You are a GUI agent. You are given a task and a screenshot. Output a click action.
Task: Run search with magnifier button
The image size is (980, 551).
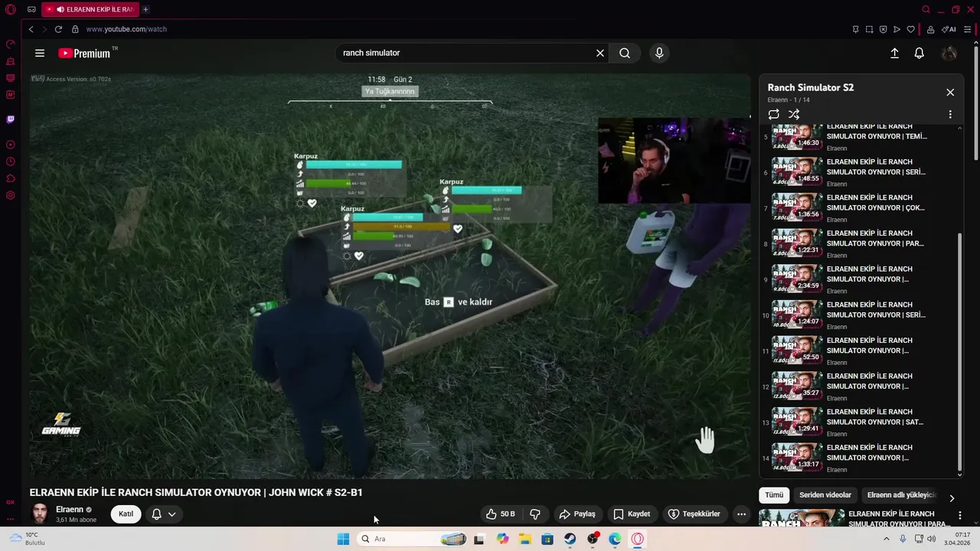click(625, 53)
